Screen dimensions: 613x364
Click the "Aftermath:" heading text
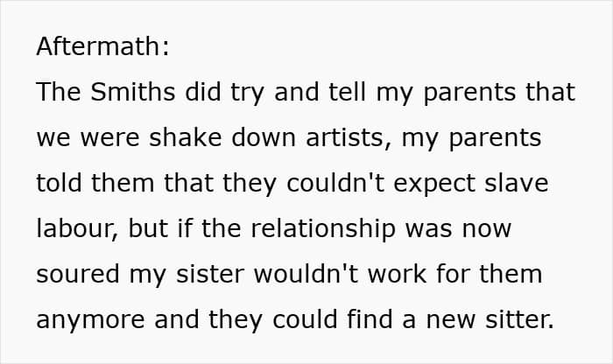tap(102, 47)
